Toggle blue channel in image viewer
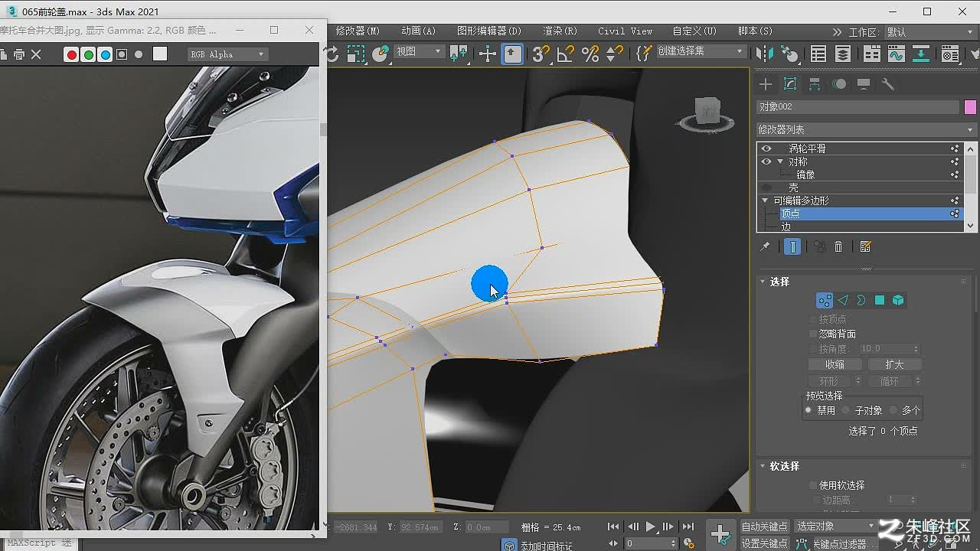Viewport: 980px width, 551px height. [x=105, y=54]
